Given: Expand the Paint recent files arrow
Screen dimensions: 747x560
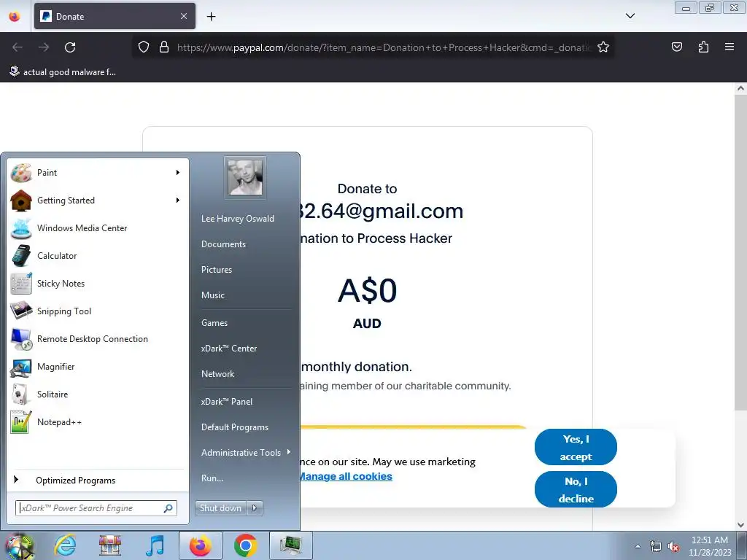Looking at the screenshot, I should pos(178,172).
